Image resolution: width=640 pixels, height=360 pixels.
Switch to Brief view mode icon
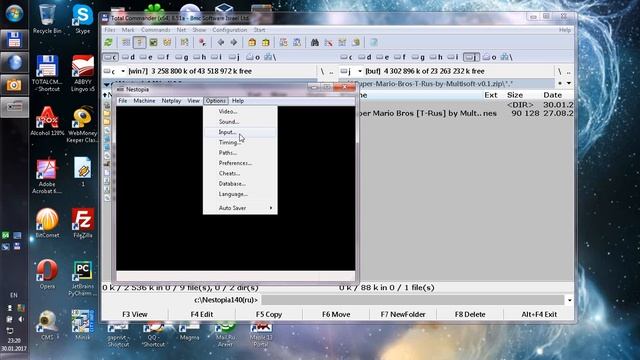[x=126, y=42]
